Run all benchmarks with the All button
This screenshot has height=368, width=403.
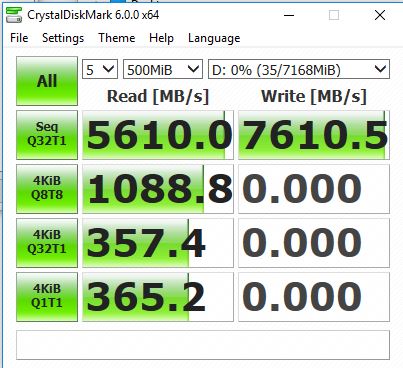47,81
